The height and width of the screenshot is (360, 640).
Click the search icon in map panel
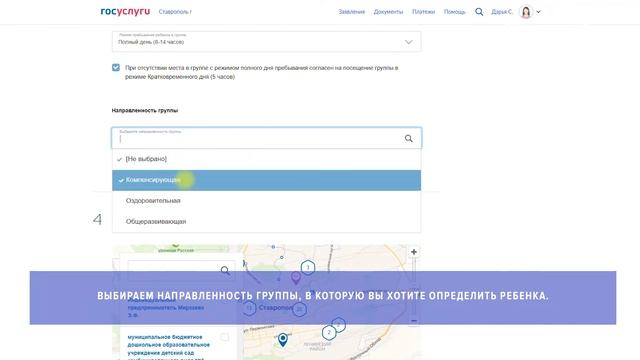pyautogui.click(x=225, y=270)
